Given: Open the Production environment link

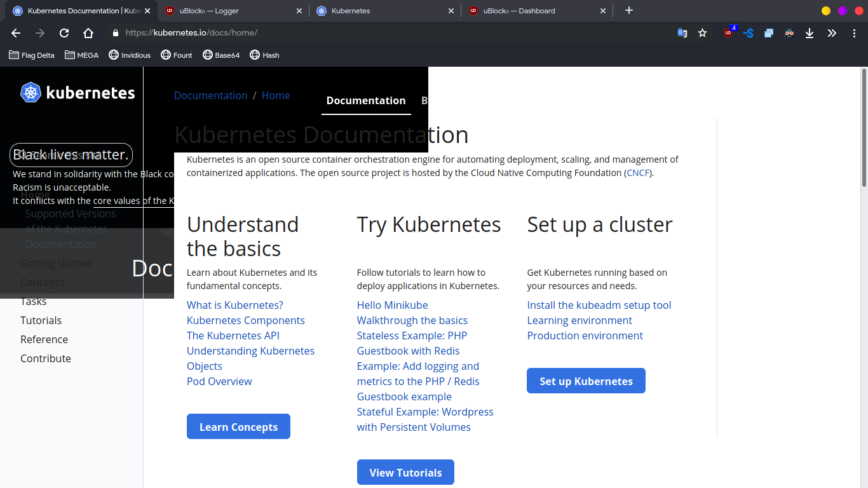Looking at the screenshot, I should click(x=585, y=335).
